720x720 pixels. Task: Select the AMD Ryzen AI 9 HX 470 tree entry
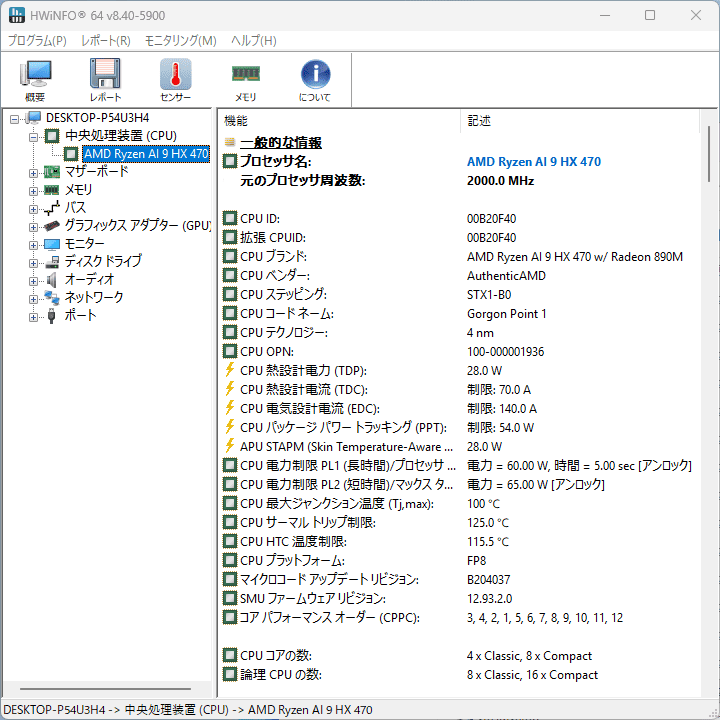click(x=145, y=154)
